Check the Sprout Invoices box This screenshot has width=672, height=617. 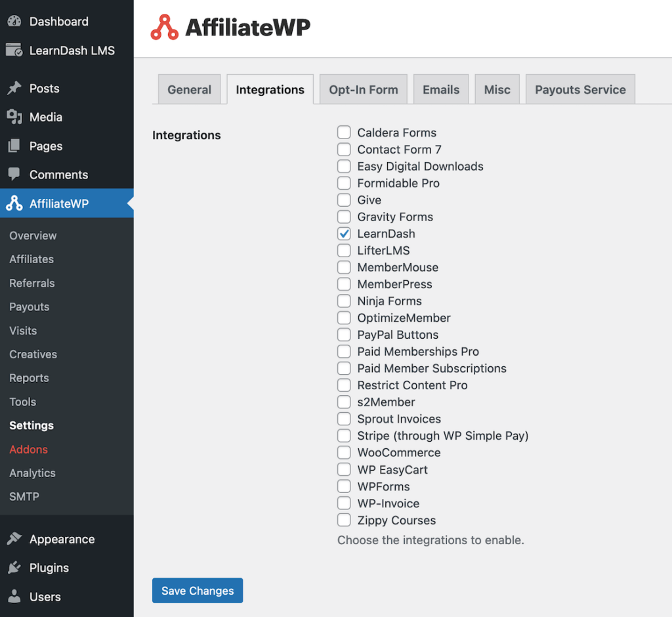tap(344, 419)
